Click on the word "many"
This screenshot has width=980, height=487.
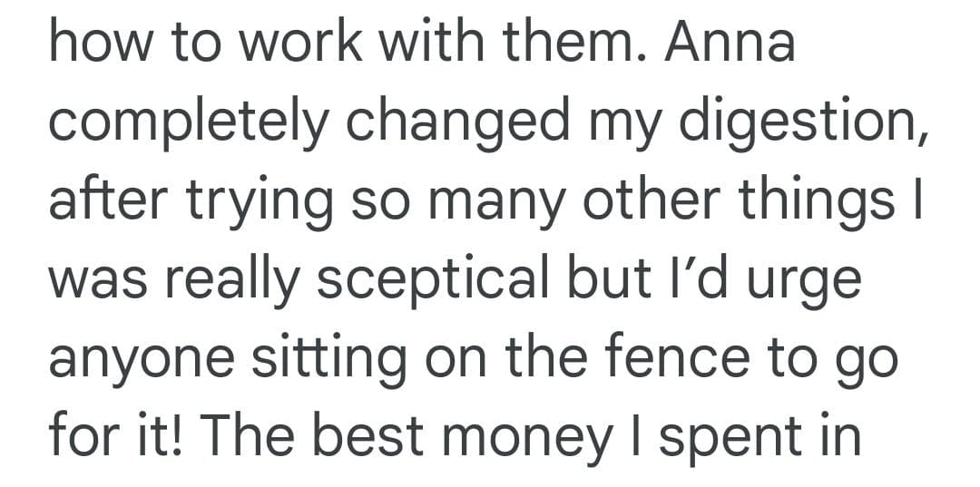tap(510, 201)
